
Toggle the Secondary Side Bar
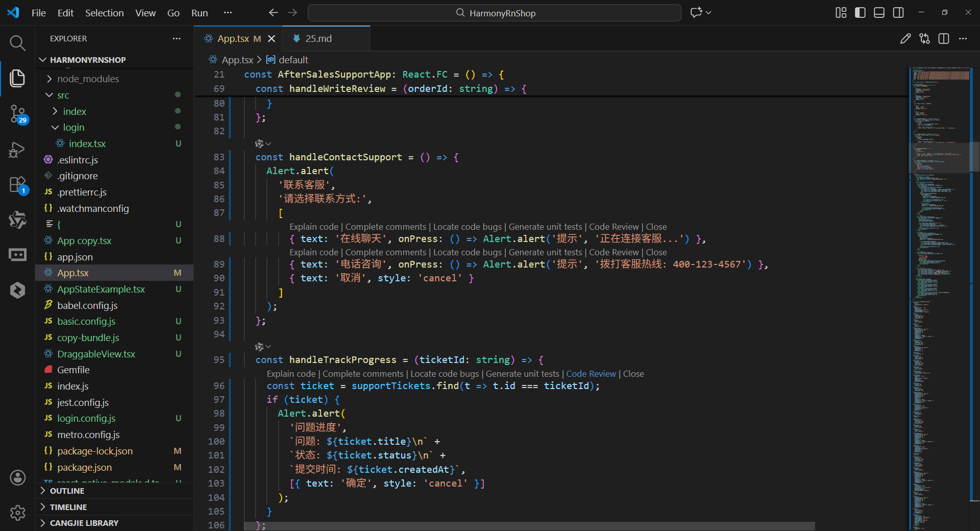pos(898,13)
